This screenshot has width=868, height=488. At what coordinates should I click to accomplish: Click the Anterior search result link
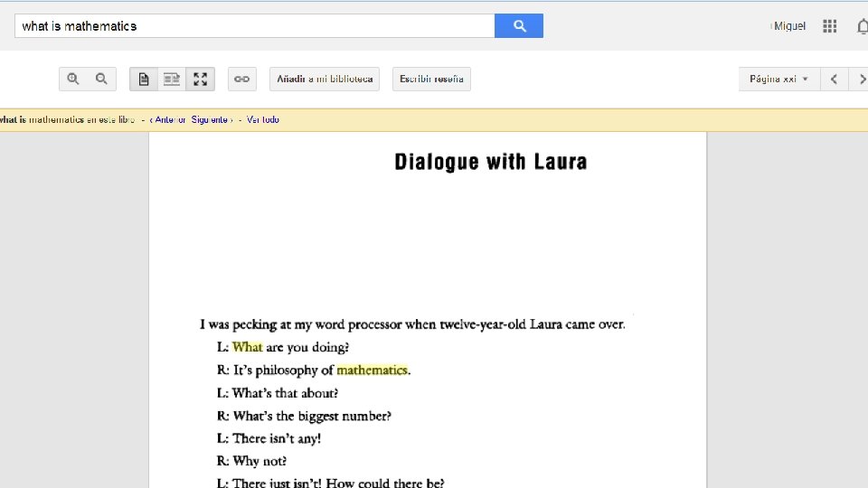coord(168,119)
